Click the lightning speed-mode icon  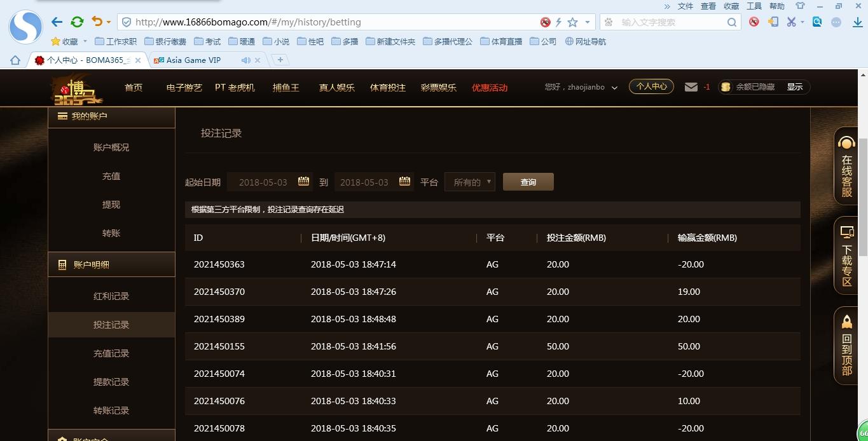(558, 22)
